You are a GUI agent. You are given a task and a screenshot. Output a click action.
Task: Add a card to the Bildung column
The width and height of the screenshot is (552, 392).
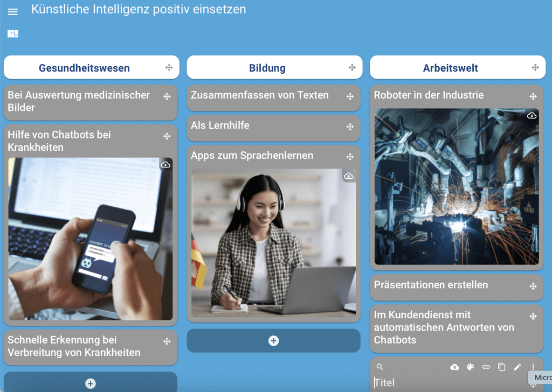click(x=273, y=341)
